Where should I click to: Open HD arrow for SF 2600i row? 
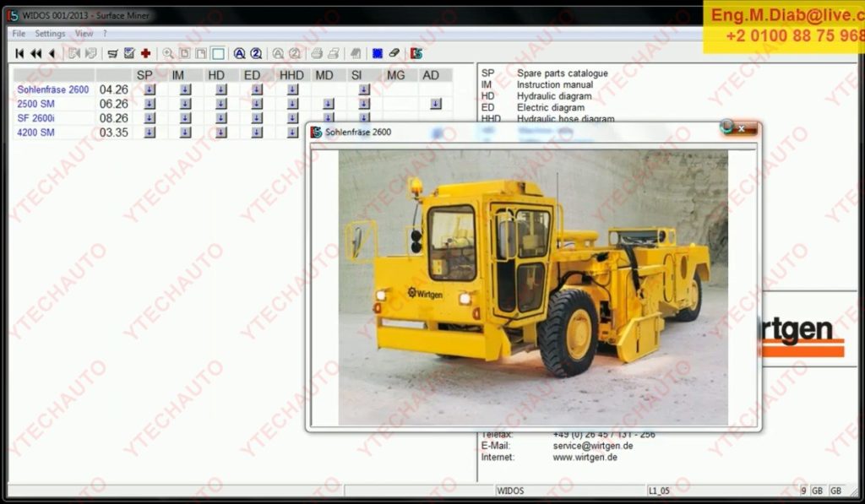point(220,118)
